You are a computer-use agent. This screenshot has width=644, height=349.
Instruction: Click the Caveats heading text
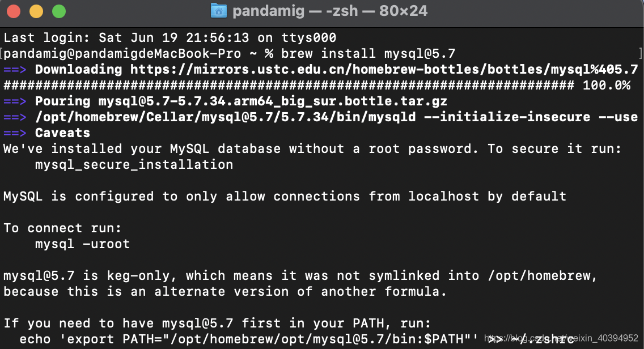62,133
